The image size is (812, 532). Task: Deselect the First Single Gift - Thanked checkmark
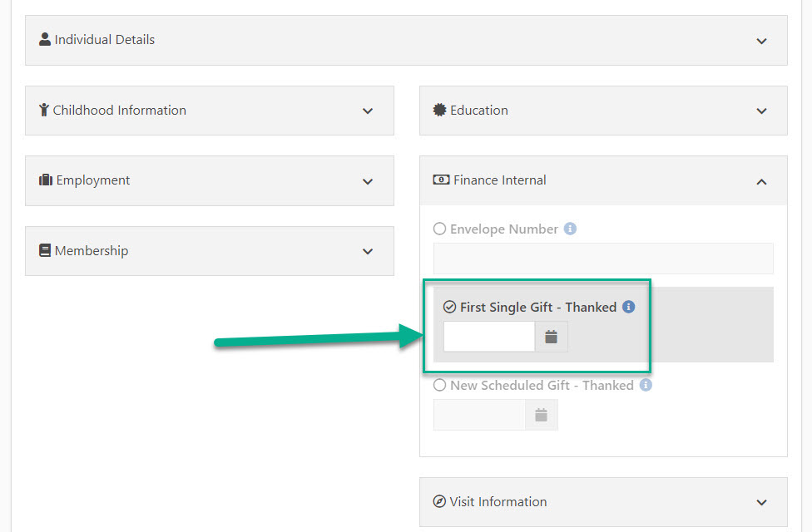pos(449,307)
